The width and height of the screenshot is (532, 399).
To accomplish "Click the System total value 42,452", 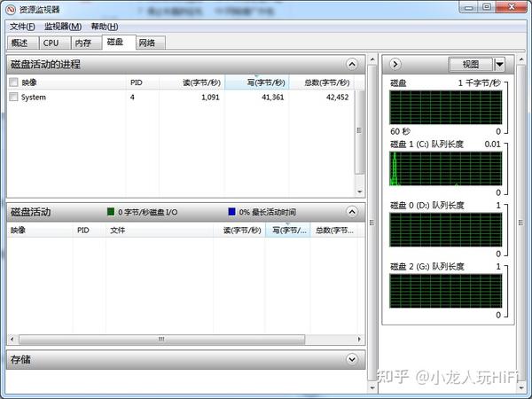I will tap(337, 97).
